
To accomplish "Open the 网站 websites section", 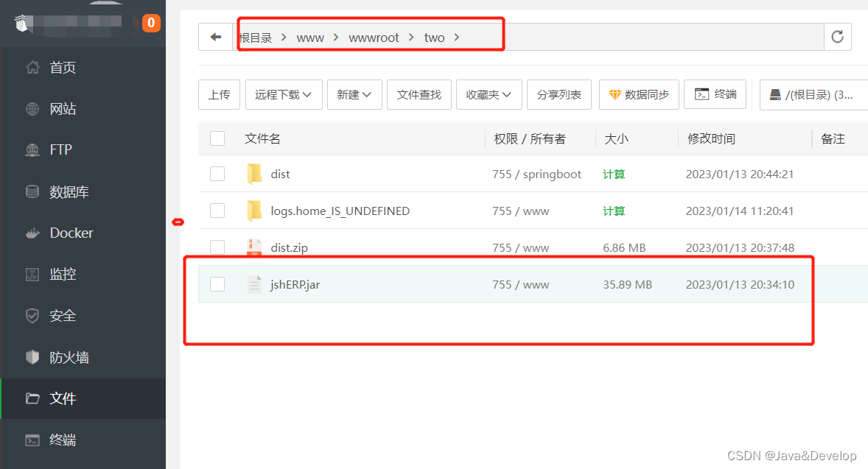I will (63, 109).
